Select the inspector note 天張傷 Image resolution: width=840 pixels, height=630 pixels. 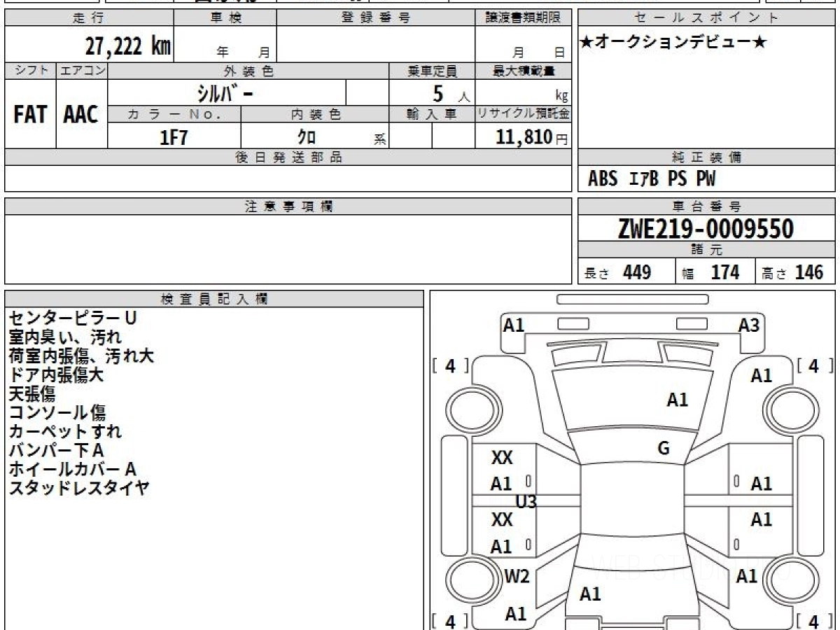click(31, 393)
